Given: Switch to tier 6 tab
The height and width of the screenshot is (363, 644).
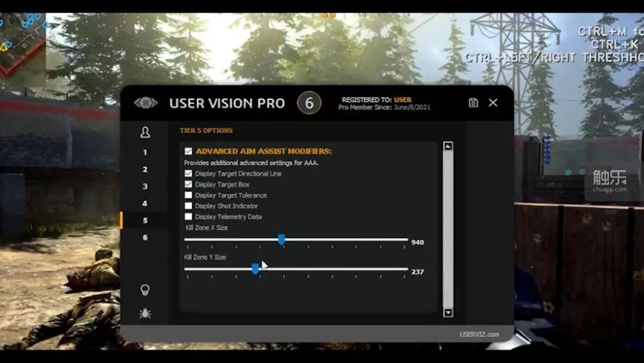Looking at the screenshot, I should coord(145,238).
